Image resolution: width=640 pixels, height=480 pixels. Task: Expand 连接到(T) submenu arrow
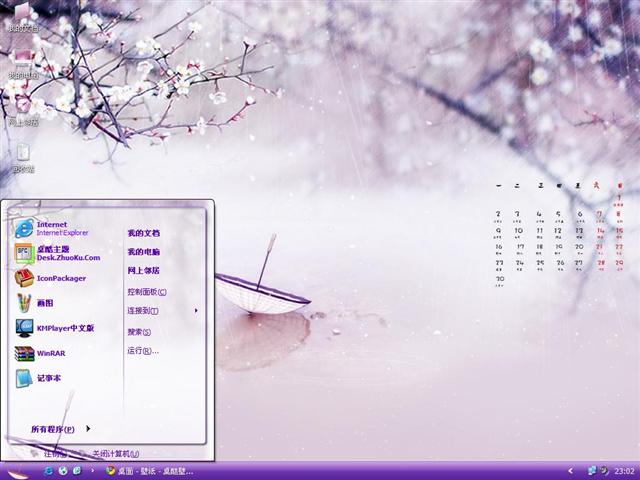click(x=196, y=311)
